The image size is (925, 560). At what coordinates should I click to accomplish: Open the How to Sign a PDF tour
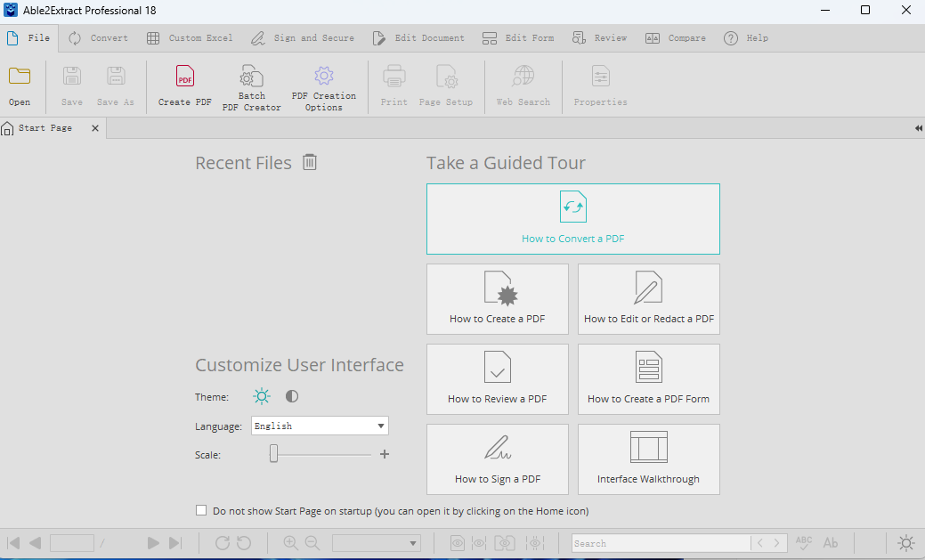(x=497, y=459)
